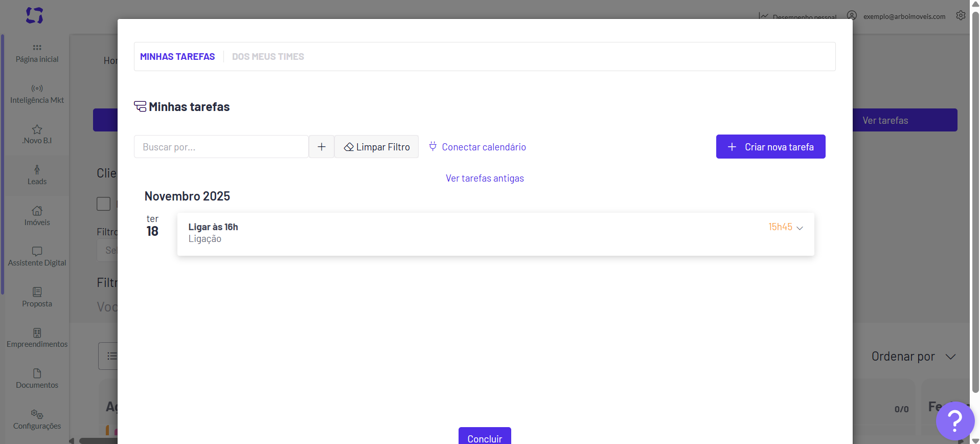Switch to the DOS MEUS TIMES tab

268,57
